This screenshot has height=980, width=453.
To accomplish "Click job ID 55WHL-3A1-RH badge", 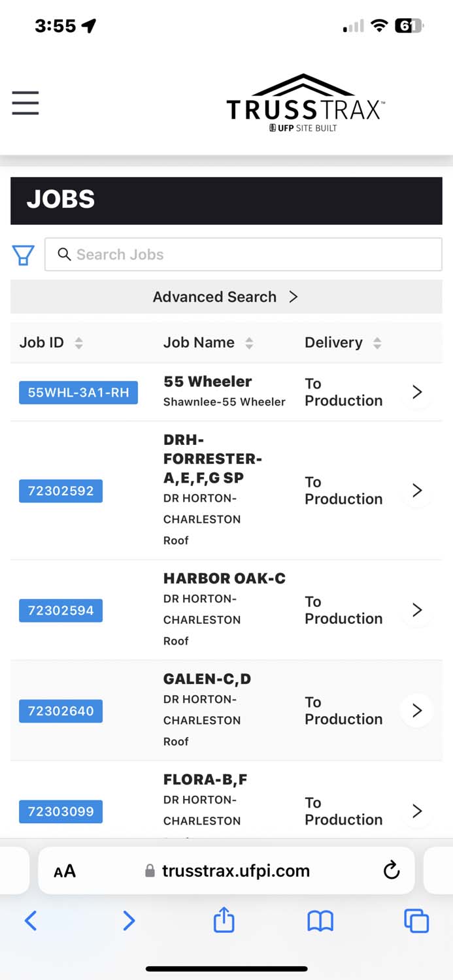I will click(78, 393).
